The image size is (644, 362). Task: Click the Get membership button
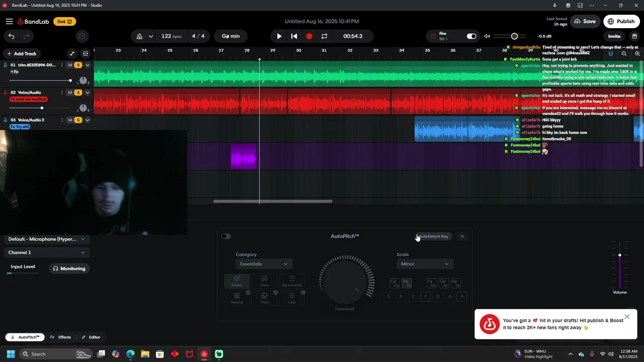(65, 22)
